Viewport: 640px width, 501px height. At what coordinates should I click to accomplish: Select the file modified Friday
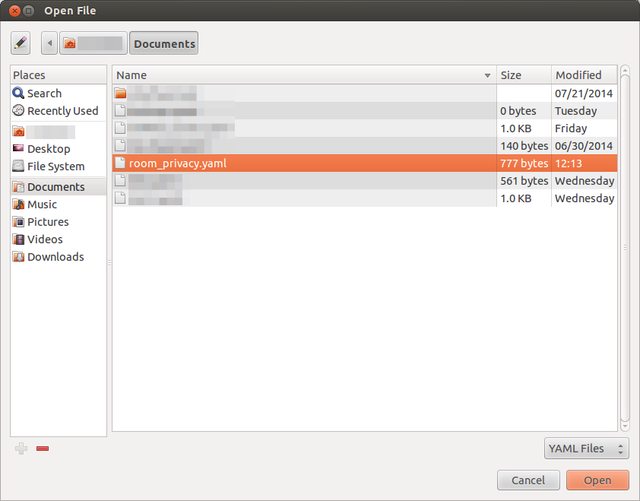click(365, 128)
